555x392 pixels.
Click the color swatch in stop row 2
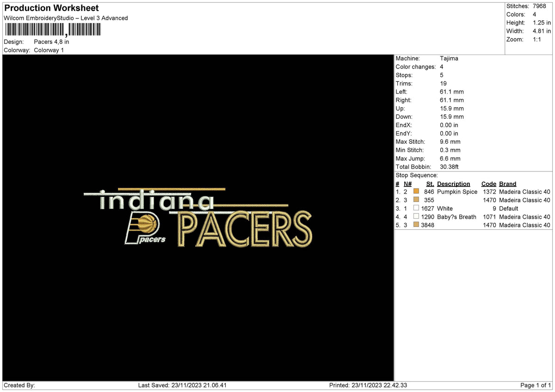pos(416,200)
